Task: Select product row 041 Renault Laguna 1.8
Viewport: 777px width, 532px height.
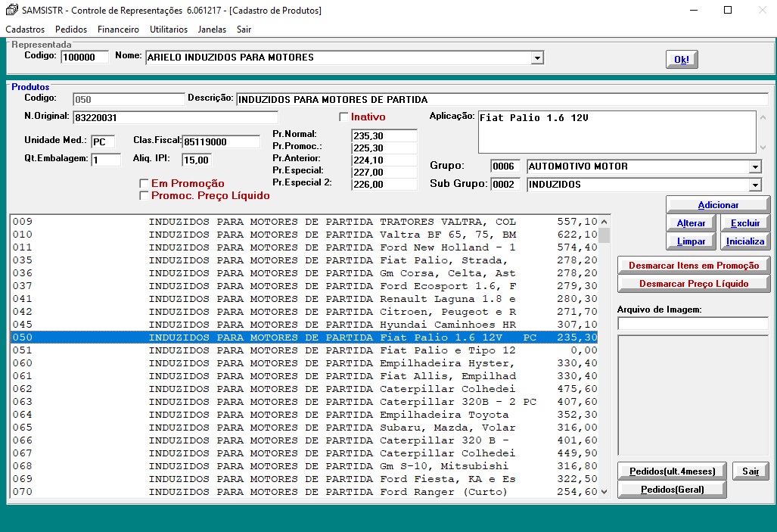Action: pyautogui.click(x=304, y=299)
